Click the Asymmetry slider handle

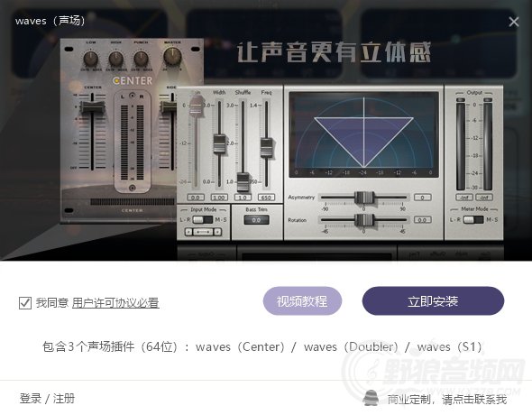364,198
